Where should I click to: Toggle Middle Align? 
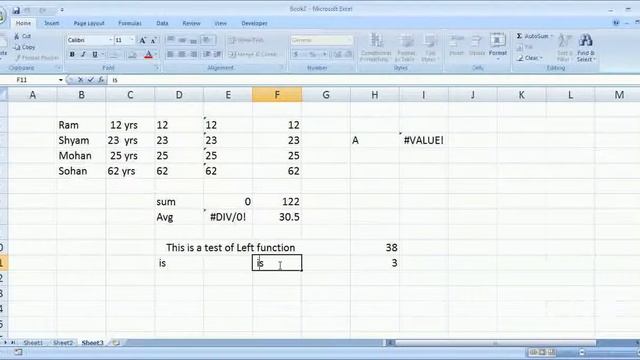(182, 40)
